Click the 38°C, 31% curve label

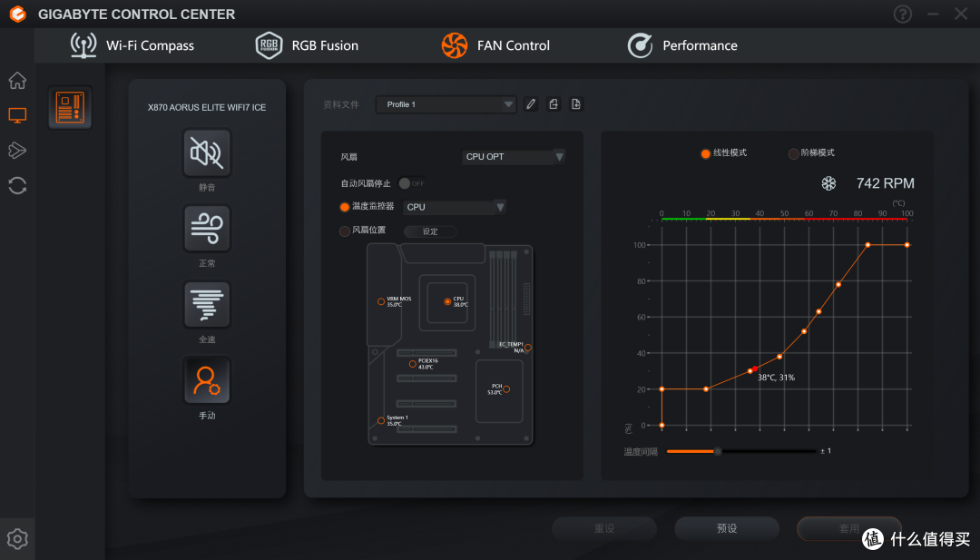[776, 378]
